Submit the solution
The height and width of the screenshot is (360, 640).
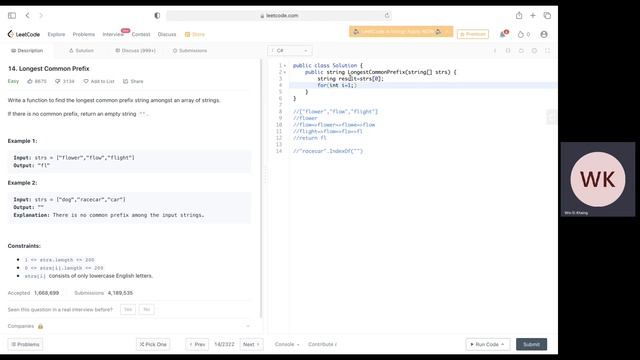pyautogui.click(x=531, y=344)
